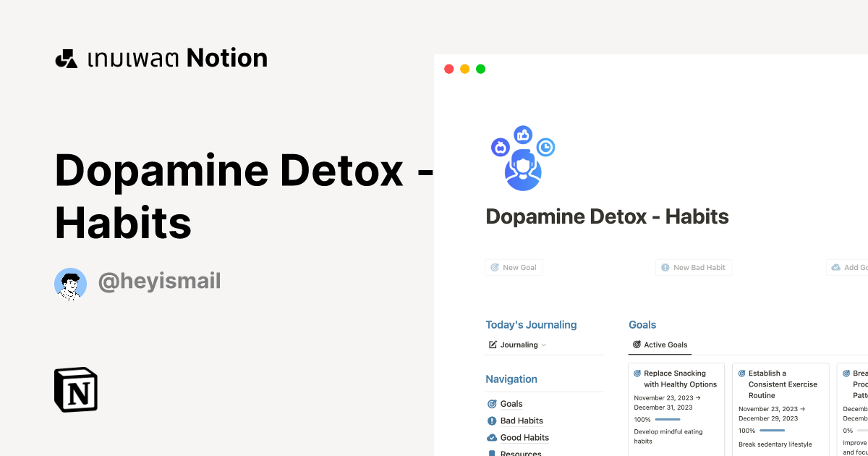Click the เทมเพลต Notion logo at top left
The width and height of the screenshot is (868, 456).
(x=161, y=58)
